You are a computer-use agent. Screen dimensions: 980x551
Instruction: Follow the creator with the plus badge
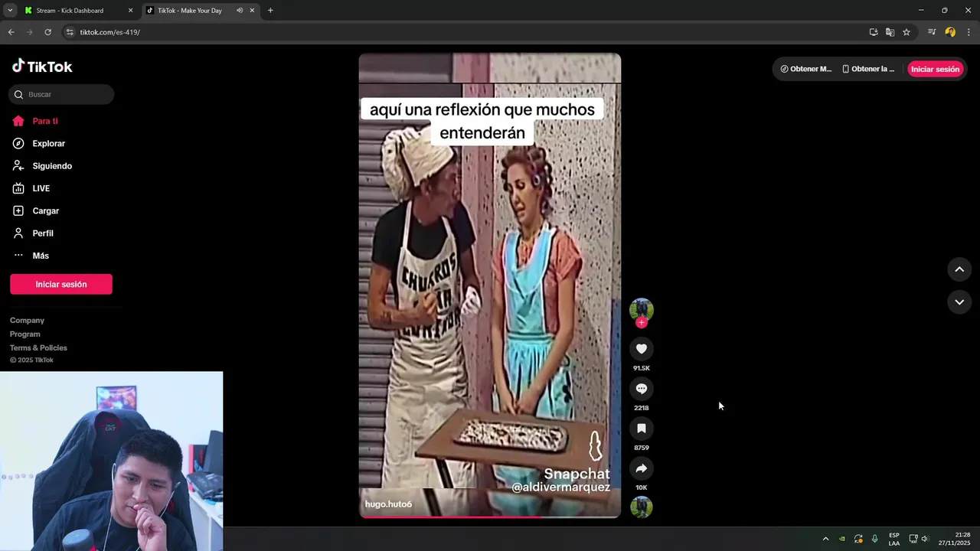click(x=642, y=323)
